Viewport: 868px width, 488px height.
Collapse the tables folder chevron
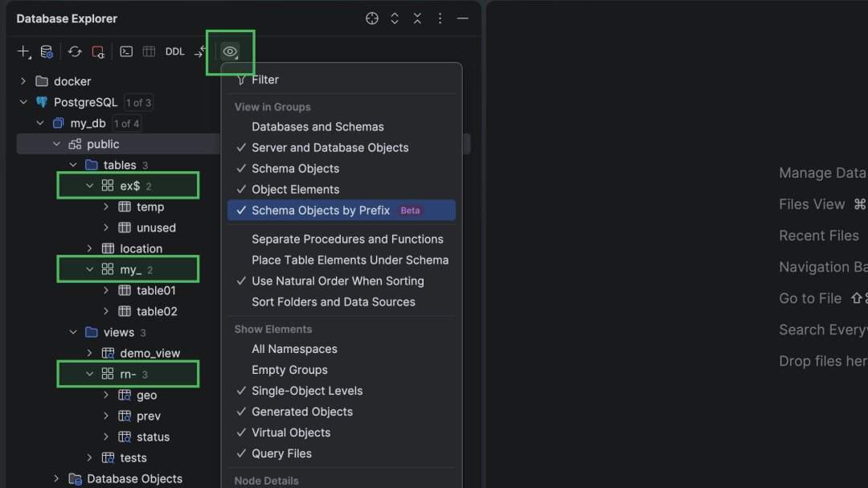click(x=73, y=165)
